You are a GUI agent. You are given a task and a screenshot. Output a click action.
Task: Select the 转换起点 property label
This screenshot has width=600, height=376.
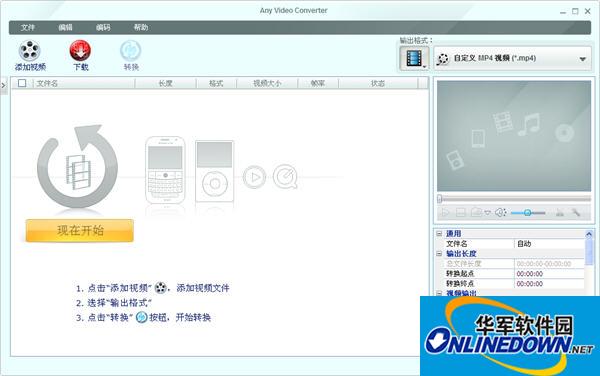(x=460, y=274)
